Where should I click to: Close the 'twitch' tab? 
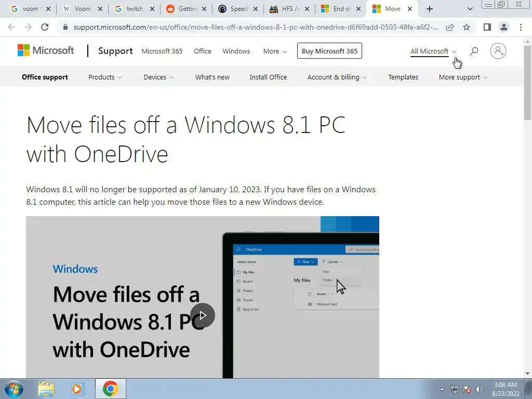coord(152,9)
